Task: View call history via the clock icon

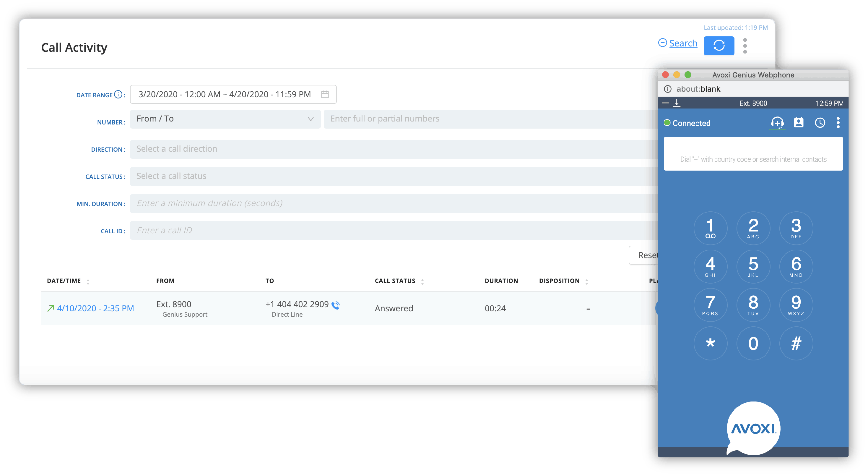Action: click(820, 123)
